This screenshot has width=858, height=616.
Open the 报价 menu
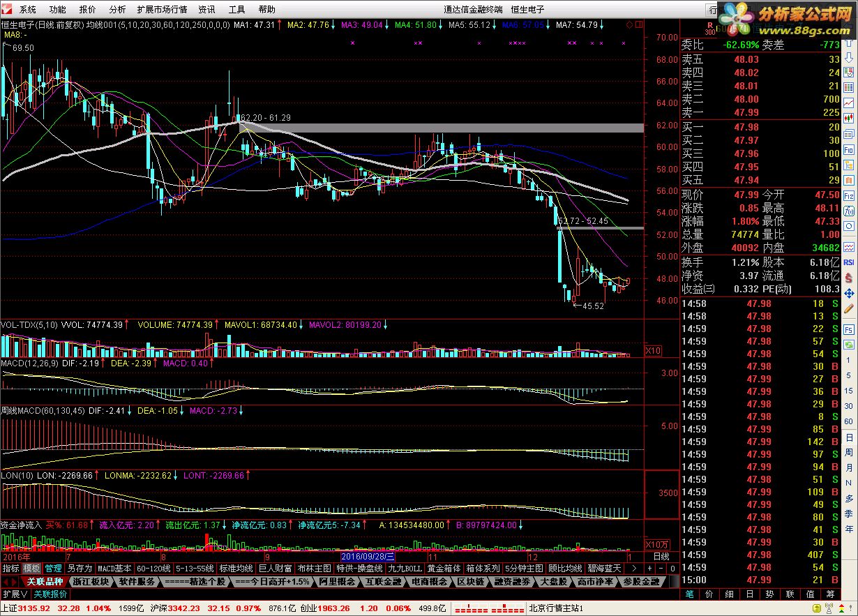[88, 10]
